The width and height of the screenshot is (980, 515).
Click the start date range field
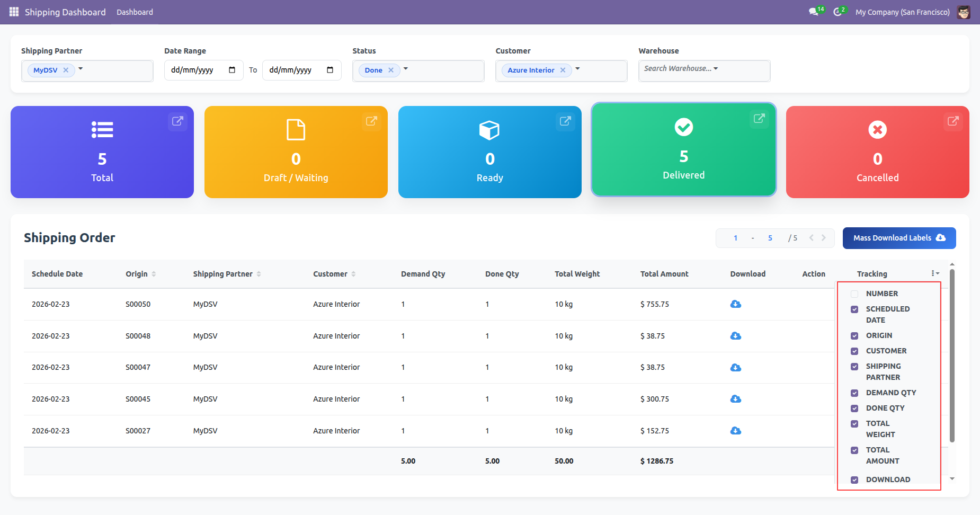(203, 70)
